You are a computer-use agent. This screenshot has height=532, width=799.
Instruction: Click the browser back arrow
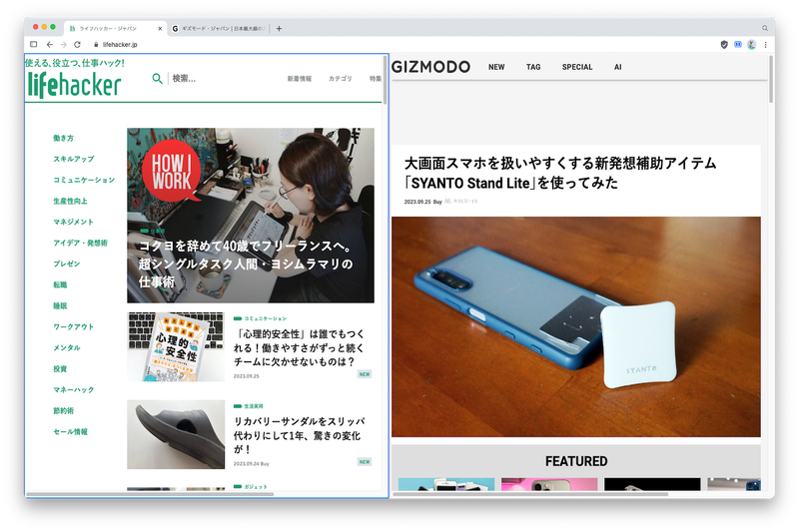coord(49,44)
